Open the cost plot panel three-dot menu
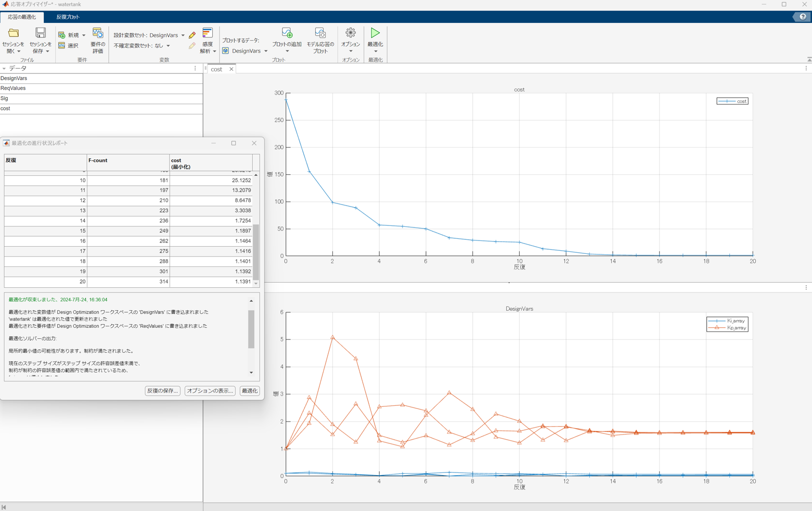The height and width of the screenshot is (511, 812). point(806,68)
